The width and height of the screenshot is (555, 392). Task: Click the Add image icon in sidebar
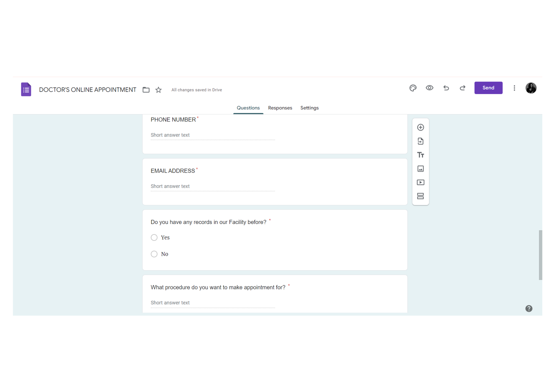click(x=420, y=169)
